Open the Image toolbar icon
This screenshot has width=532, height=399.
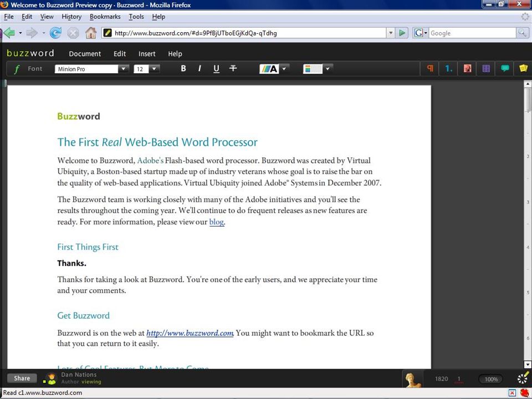tap(467, 69)
